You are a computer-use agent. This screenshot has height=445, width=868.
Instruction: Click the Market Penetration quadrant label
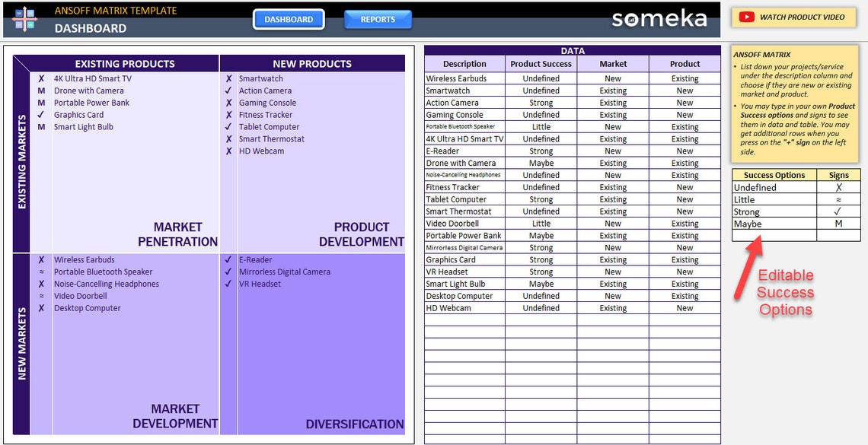177,234
